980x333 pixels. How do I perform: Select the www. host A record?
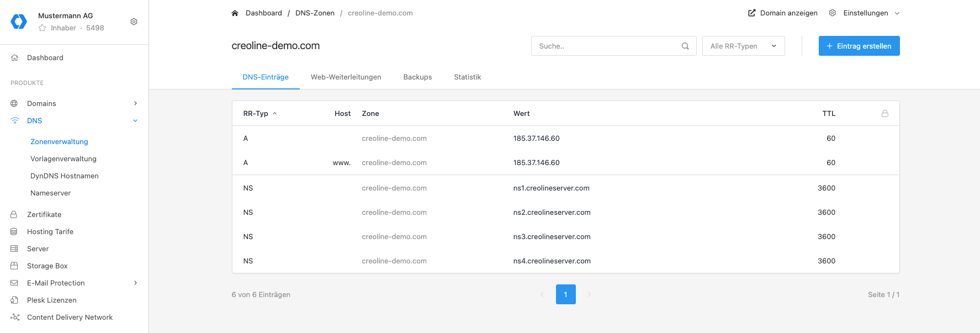tap(566, 162)
